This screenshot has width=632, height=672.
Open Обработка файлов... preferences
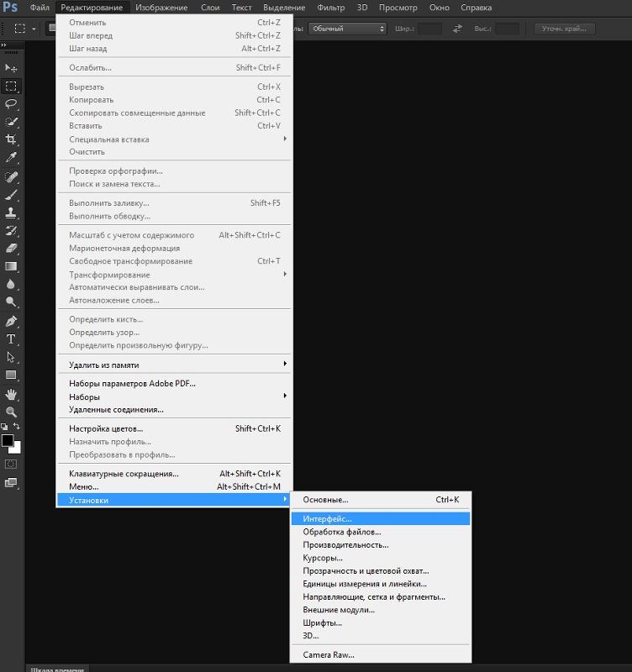tap(381, 532)
